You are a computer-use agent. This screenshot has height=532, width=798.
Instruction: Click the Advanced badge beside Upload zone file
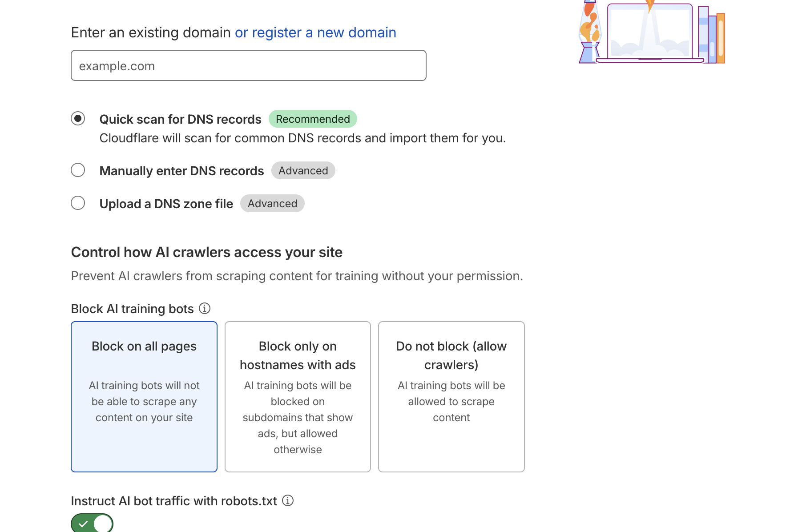[x=272, y=203]
